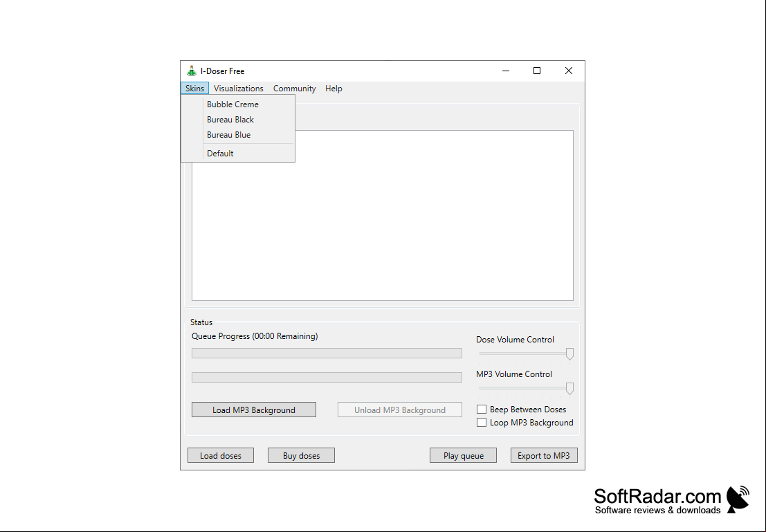Maximize the I-Doser Free window

(x=537, y=71)
